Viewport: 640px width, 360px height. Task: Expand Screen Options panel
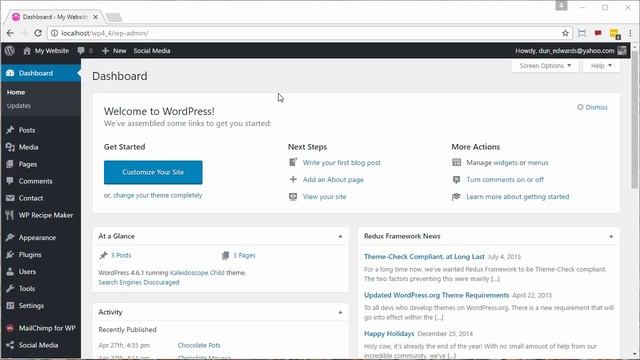point(545,66)
